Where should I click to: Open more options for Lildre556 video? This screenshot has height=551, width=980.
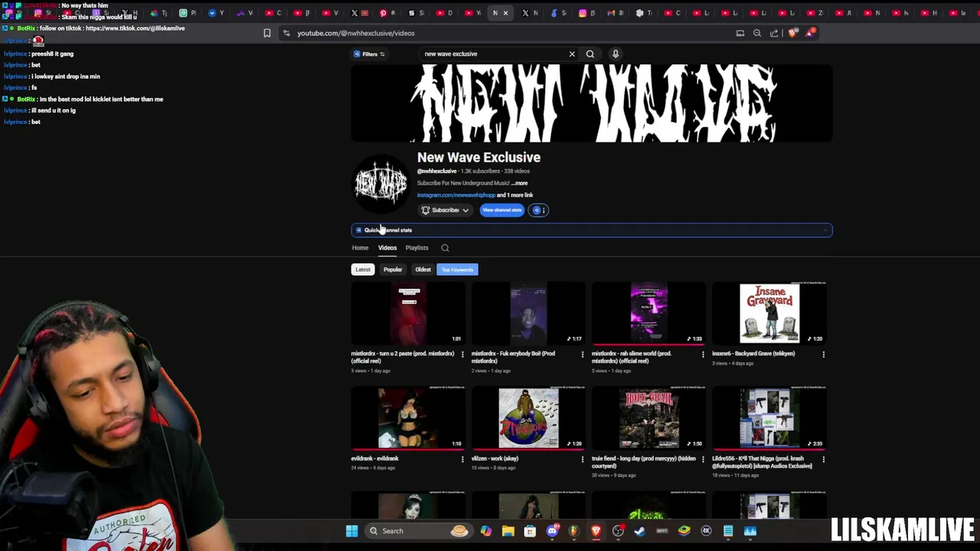point(823,459)
